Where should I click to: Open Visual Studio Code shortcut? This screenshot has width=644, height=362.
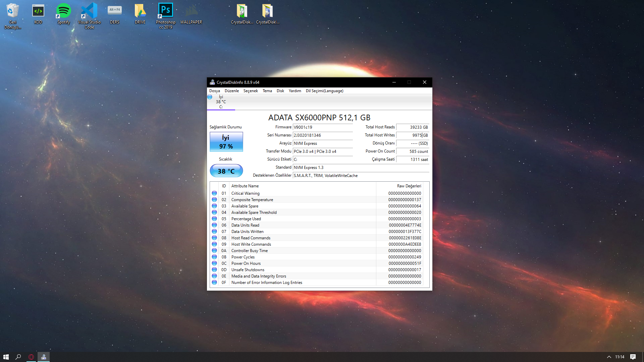point(89,14)
